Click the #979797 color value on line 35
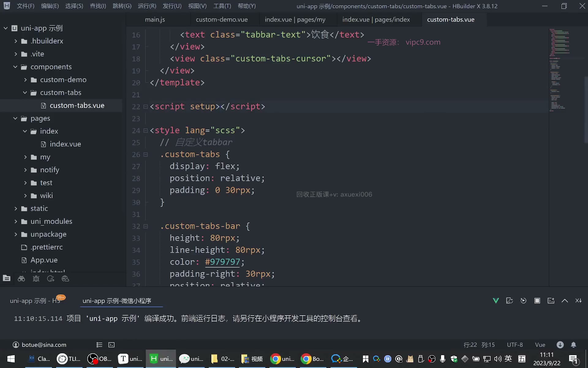The image size is (588, 368). 223,262
